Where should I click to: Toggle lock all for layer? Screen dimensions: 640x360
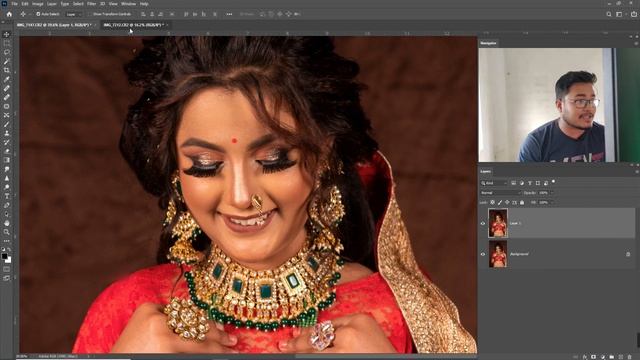click(522, 202)
